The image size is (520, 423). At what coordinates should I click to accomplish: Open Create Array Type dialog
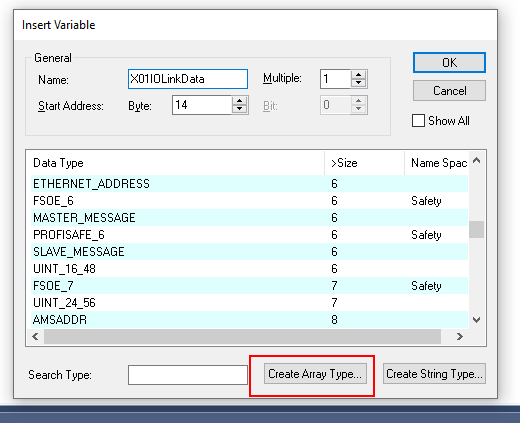point(315,374)
